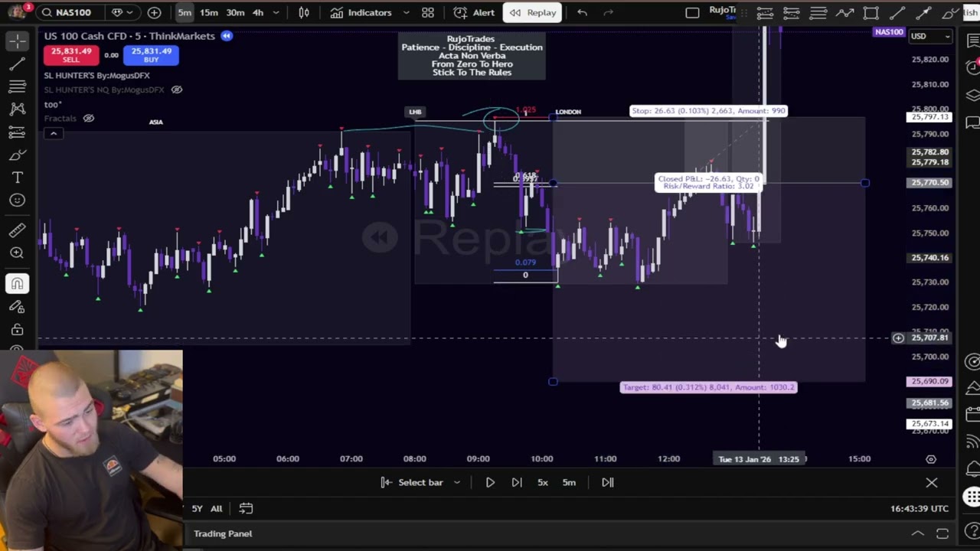
Task: Click the blue replay indicator beside ThinkMarkets
Action: 227,36
